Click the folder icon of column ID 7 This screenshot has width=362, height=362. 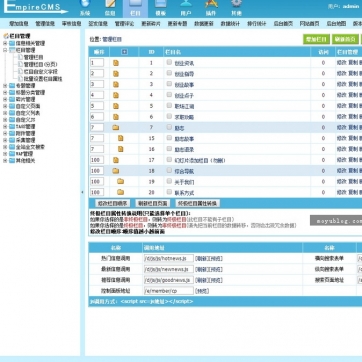click(x=116, y=128)
